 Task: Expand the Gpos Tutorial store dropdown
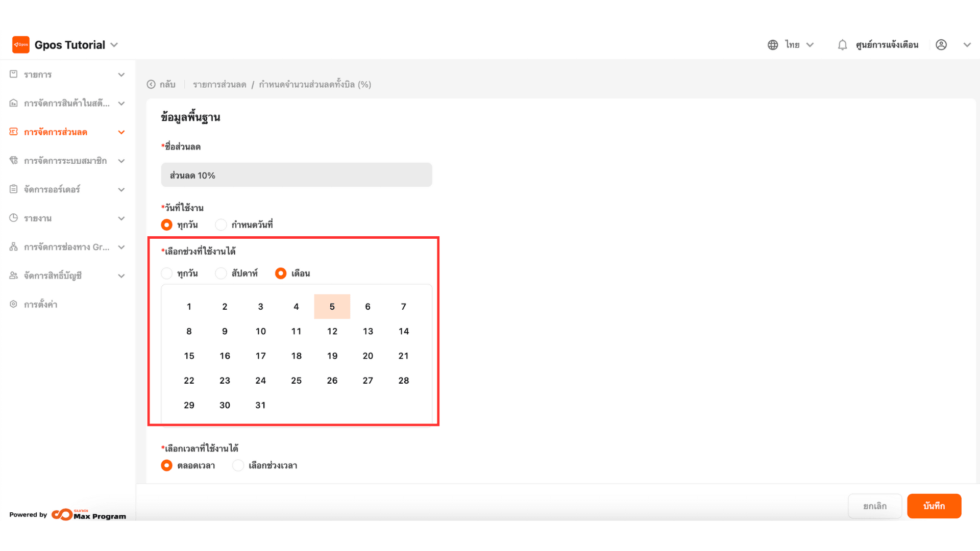114,45
